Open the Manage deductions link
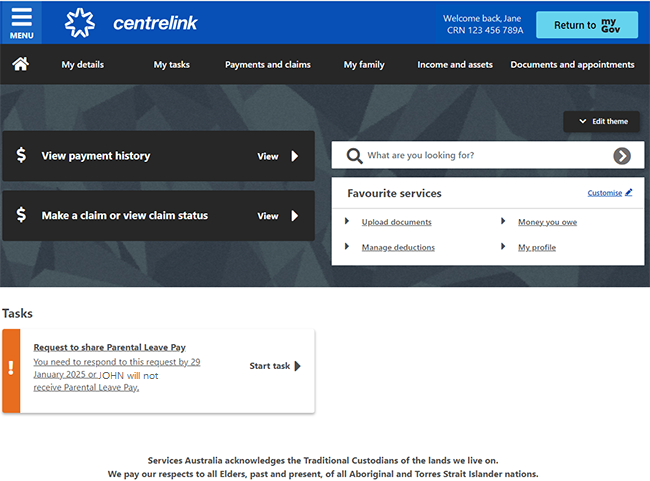This screenshot has height=481, width=650. (x=398, y=247)
